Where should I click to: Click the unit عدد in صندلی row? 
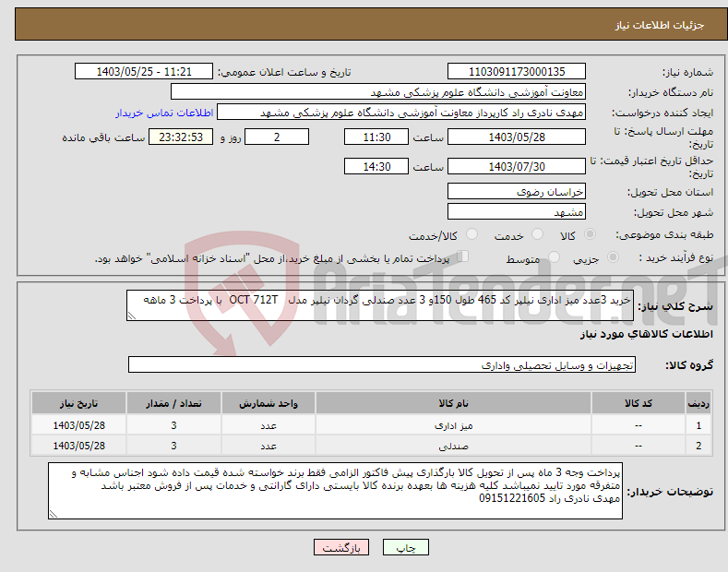point(269,446)
